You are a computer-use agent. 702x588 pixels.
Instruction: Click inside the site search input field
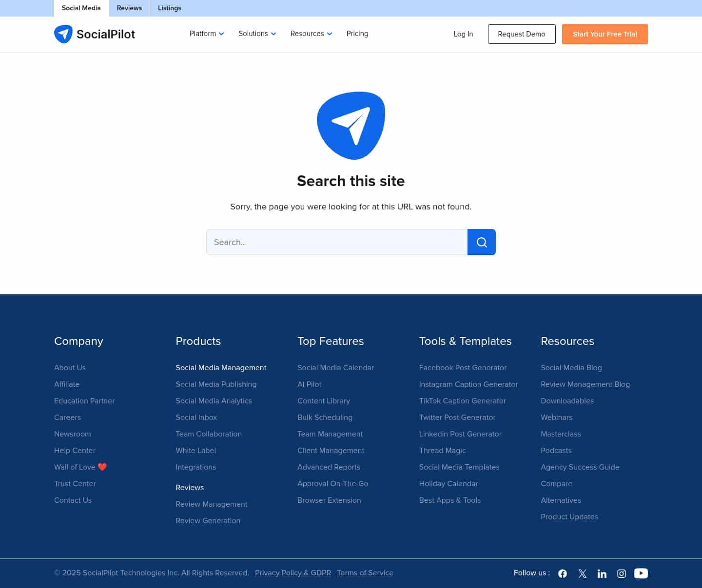tap(336, 242)
